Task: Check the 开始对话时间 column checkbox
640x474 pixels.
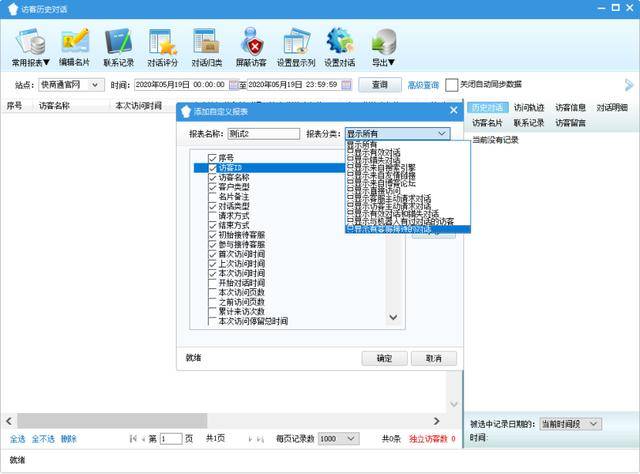Action: 212,283
